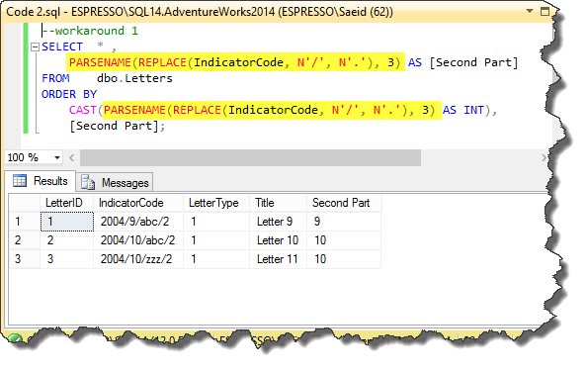Click [Second Part] alias in SELECT list
This screenshot has height=371, width=588.
click(473, 62)
